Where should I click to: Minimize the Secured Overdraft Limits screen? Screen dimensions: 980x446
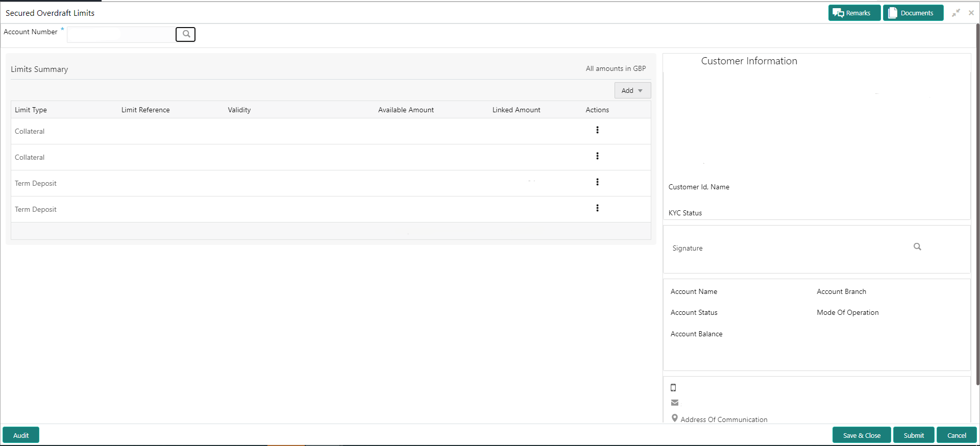click(956, 13)
